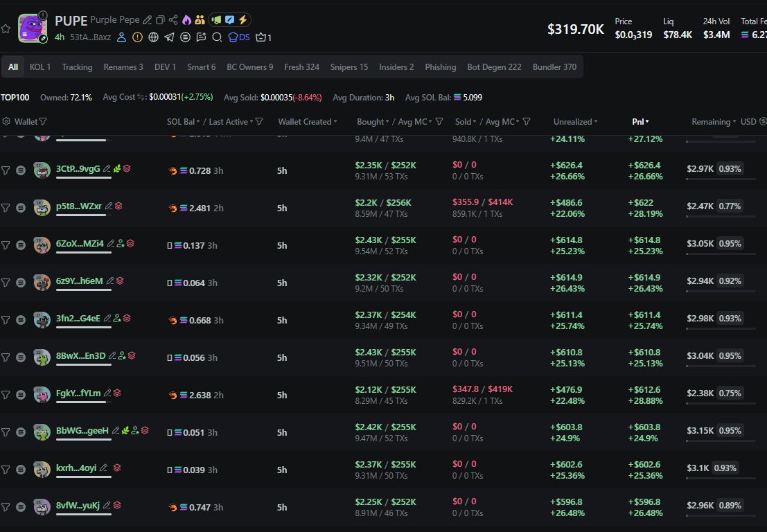The image size is (767, 532).
Task: Open table settings gear beside Wallet header
Action: [7, 122]
